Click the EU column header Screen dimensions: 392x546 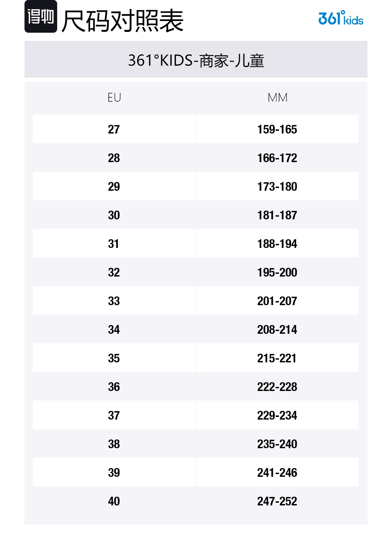(114, 98)
